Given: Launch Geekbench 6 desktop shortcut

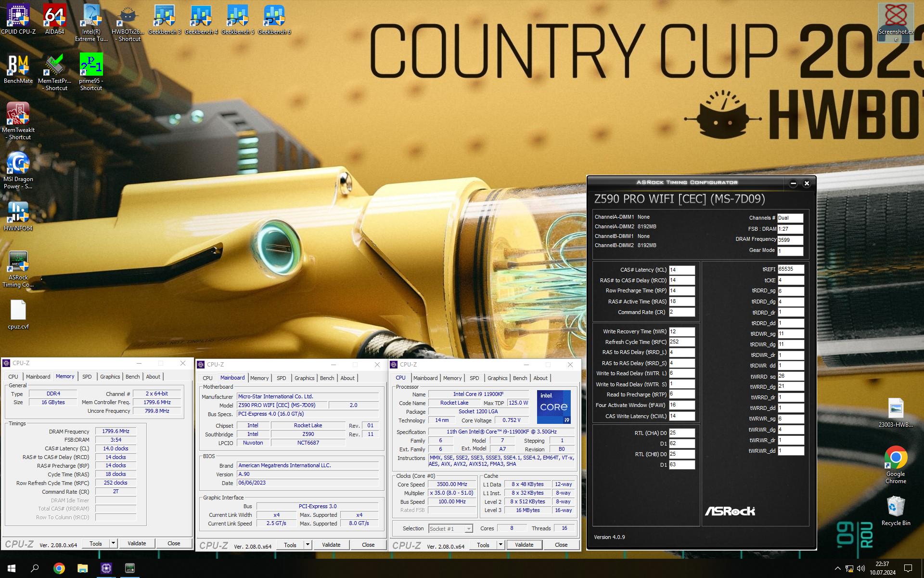Looking at the screenshot, I should (274, 19).
